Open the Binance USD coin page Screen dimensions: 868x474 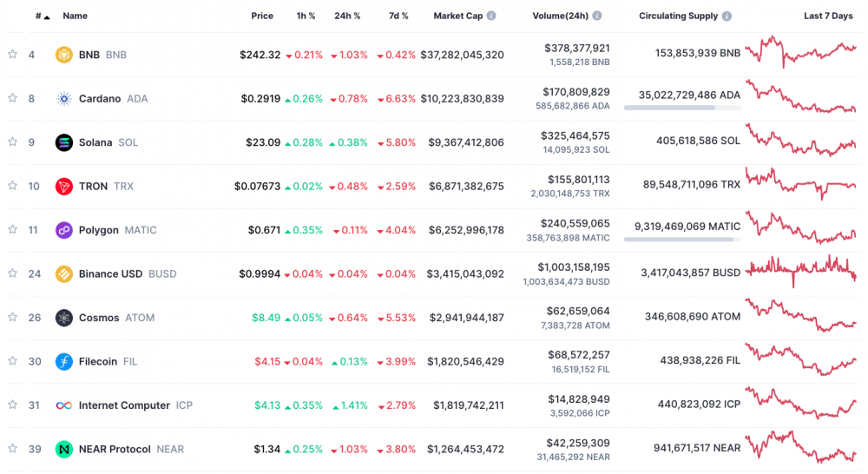click(x=110, y=274)
